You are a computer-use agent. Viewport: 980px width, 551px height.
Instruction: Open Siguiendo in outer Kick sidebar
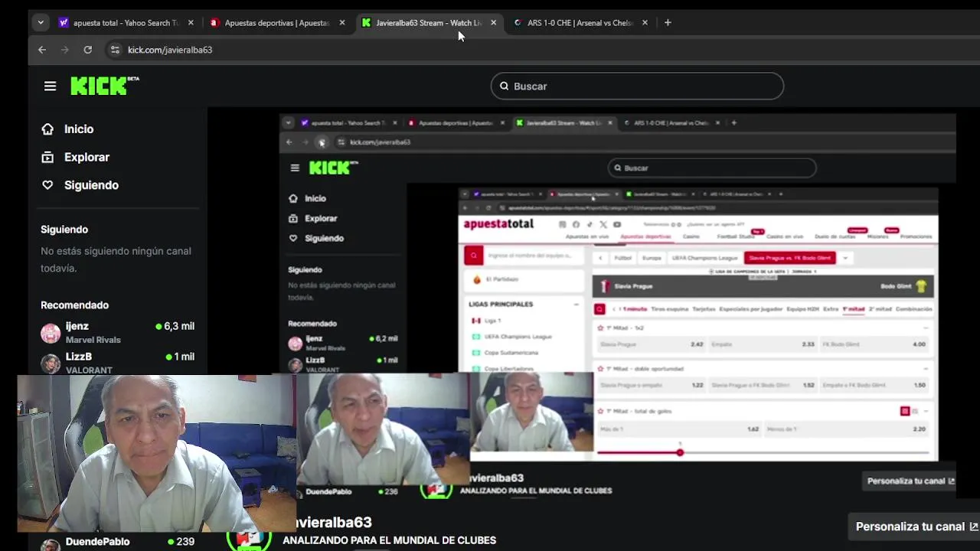coord(80,185)
